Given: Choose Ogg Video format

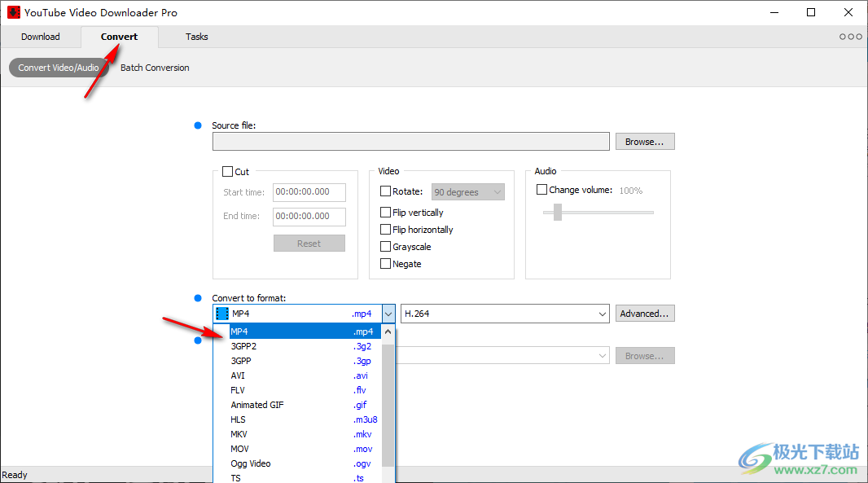Looking at the screenshot, I should 305,463.
